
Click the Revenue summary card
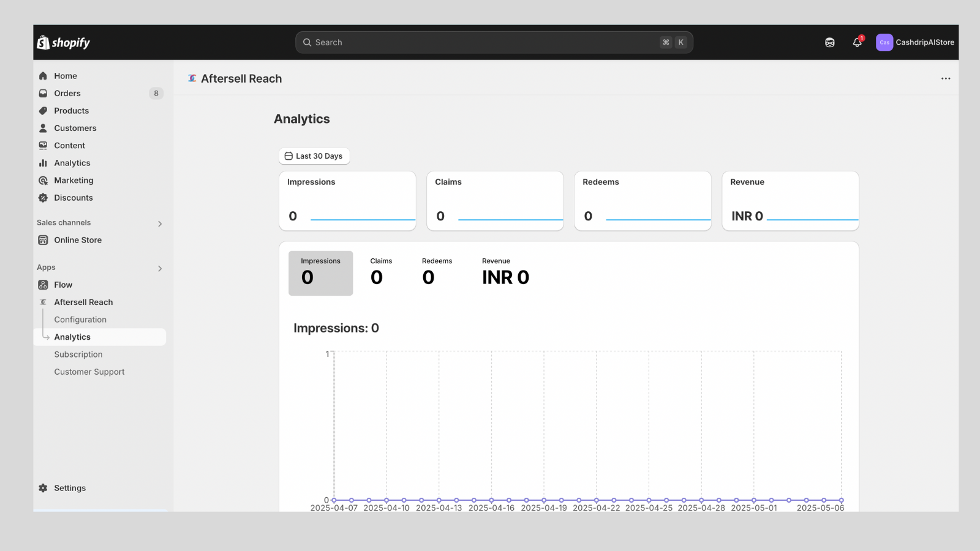pyautogui.click(x=790, y=201)
